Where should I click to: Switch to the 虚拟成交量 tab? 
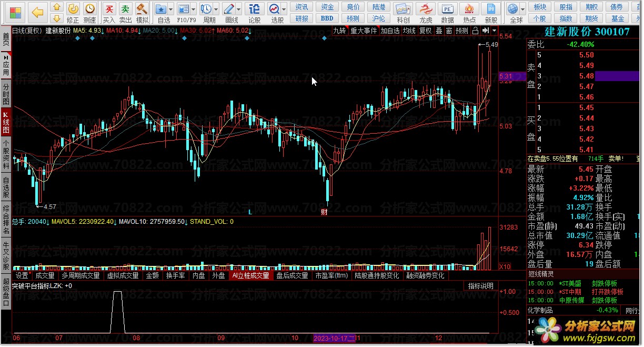pos(123,275)
